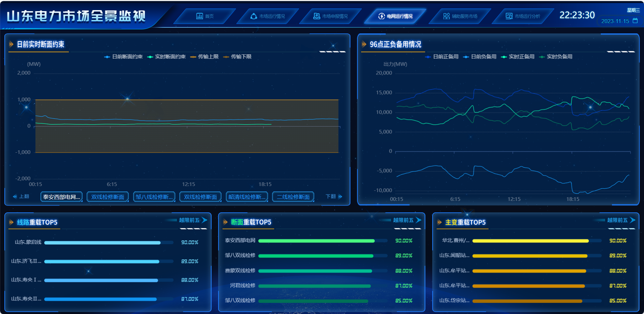
Task: Expand 越限前五 in 线路重载TOP5
Action: [x=193, y=220]
